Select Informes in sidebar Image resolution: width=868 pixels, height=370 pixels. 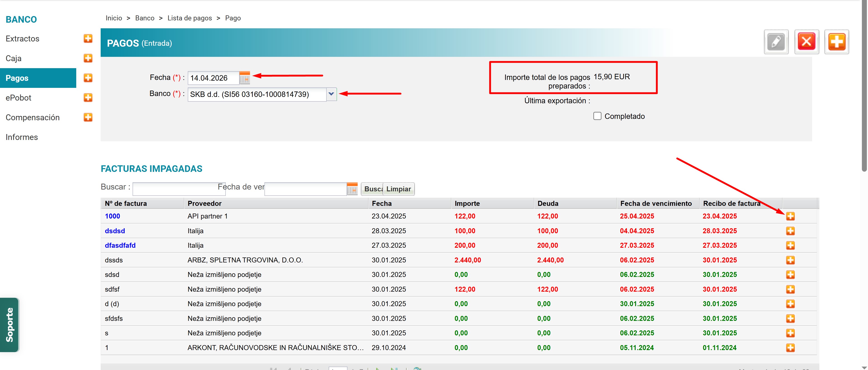[21, 137]
